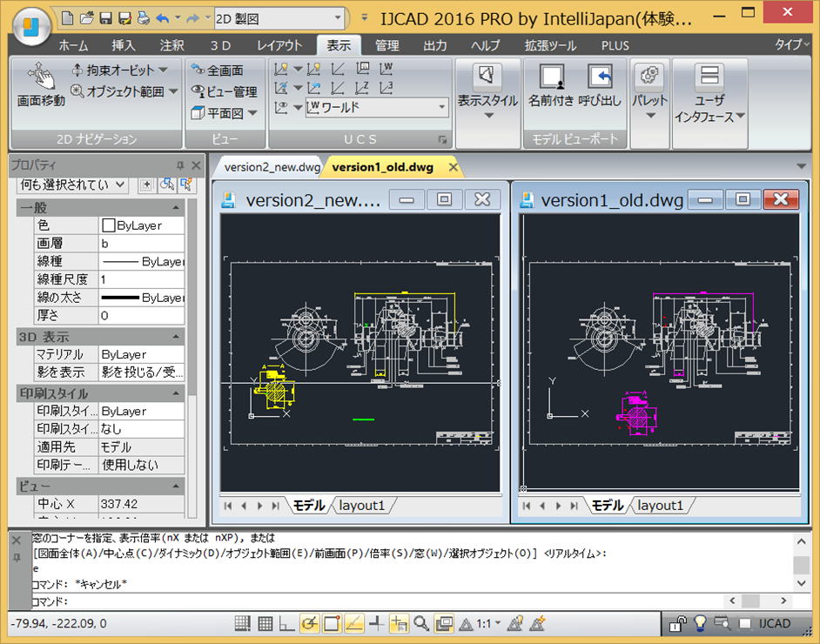Toggle dynamic input in status bar

point(399,624)
